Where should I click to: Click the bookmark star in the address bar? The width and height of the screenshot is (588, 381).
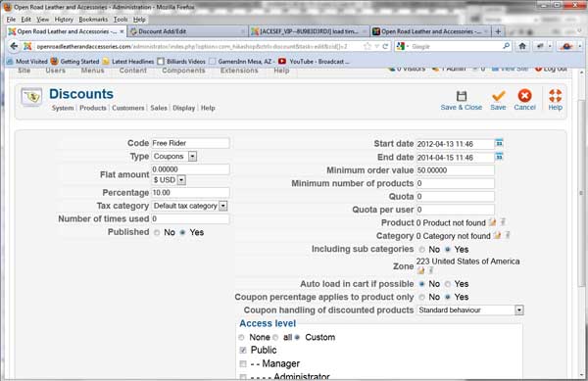click(367, 46)
